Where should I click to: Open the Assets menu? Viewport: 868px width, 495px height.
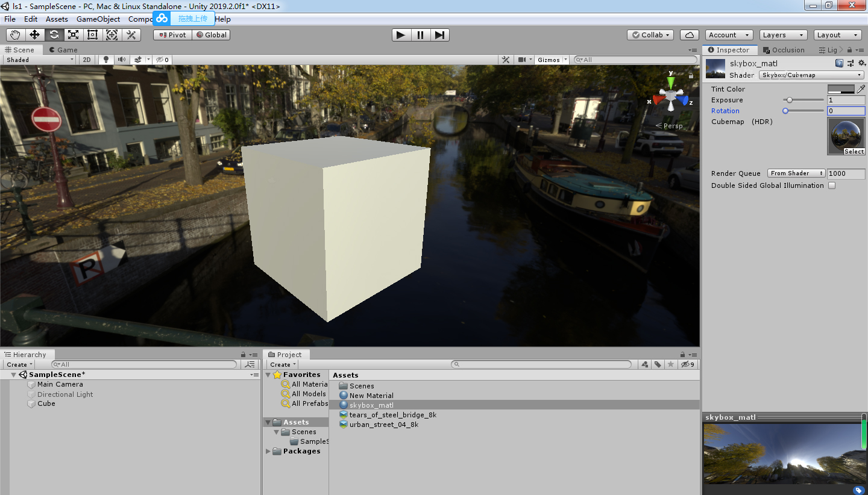(x=57, y=19)
